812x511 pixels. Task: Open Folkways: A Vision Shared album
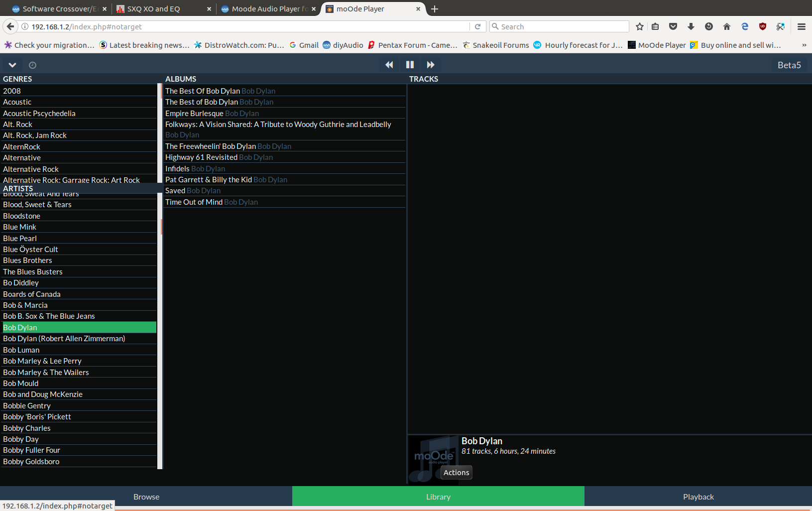(x=285, y=129)
